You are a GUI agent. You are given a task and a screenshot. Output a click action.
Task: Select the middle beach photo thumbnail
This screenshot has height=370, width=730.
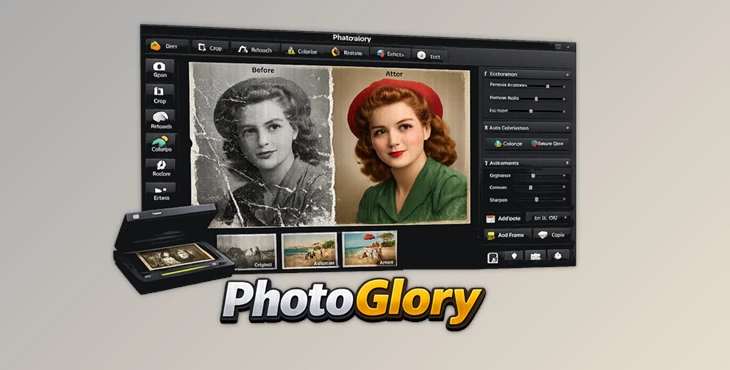coord(310,250)
